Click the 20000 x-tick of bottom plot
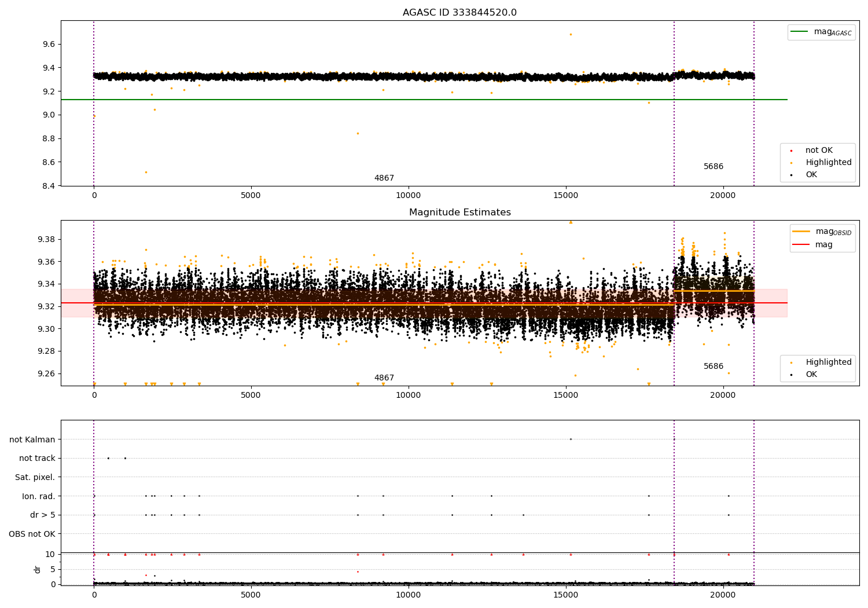868x608 pixels. [x=723, y=594]
